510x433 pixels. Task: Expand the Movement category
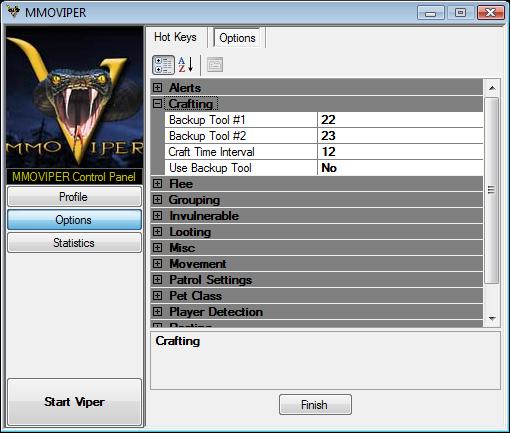(x=157, y=264)
